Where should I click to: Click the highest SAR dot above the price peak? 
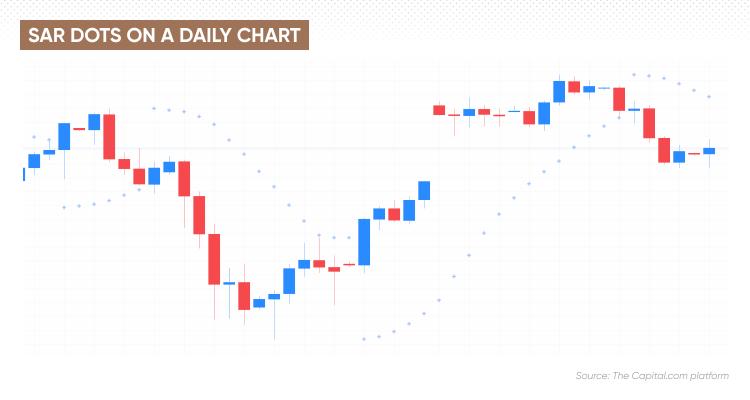tap(634, 74)
